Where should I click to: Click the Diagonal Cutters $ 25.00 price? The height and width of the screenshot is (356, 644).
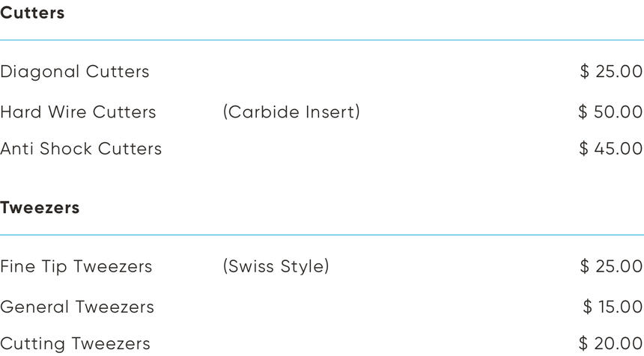click(611, 72)
